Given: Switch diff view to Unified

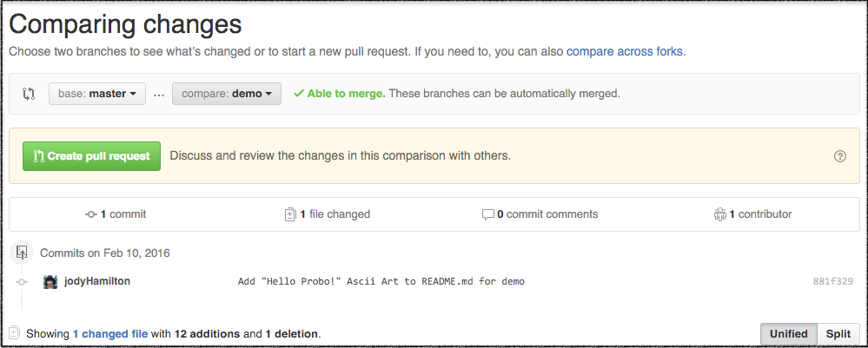Looking at the screenshot, I should tap(788, 333).
